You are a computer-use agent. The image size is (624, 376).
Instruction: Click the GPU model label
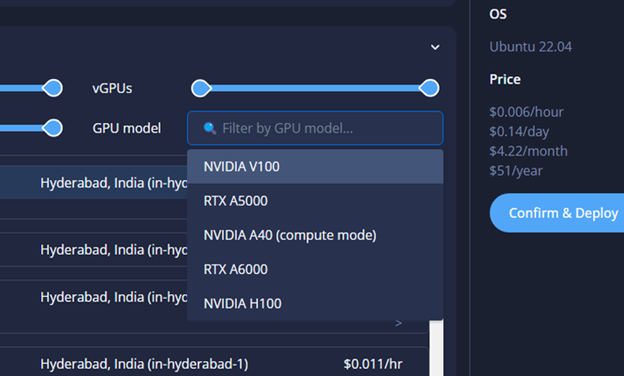pyautogui.click(x=127, y=128)
